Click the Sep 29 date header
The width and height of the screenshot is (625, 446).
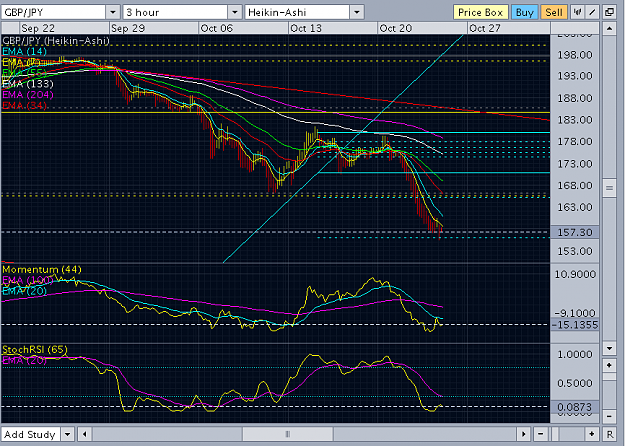pos(128,28)
